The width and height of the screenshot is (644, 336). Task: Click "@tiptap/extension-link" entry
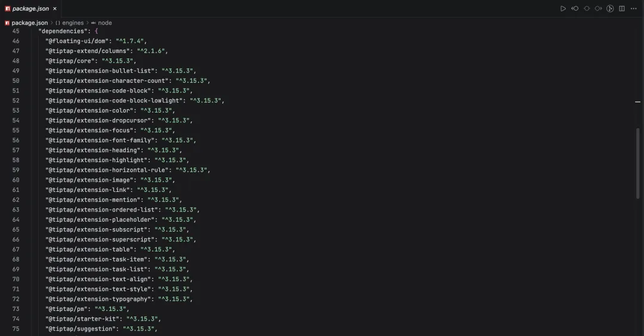pyautogui.click(x=89, y=189)
